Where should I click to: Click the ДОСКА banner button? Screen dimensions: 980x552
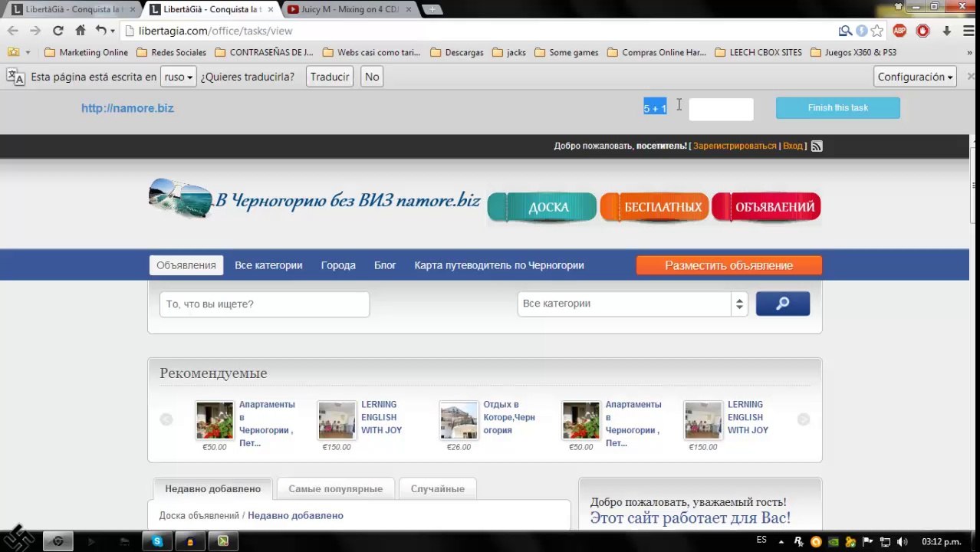coord(541,207)
